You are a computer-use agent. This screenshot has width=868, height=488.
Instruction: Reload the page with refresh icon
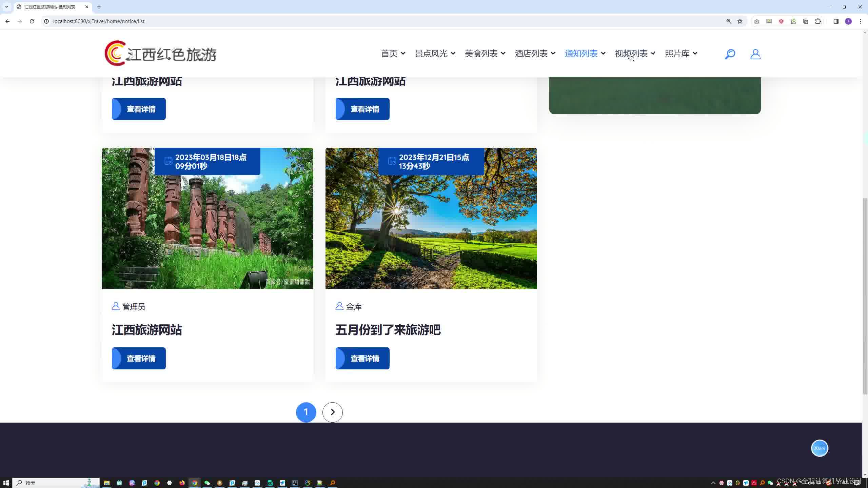point(32,21)
